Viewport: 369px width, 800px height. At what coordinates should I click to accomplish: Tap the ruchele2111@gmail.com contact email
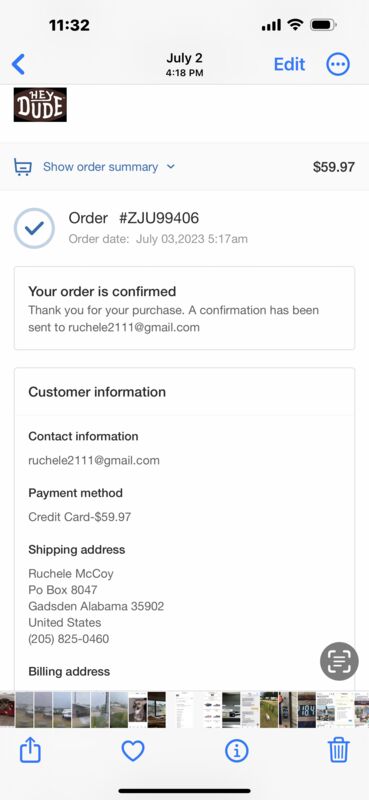tap(94, 460)
